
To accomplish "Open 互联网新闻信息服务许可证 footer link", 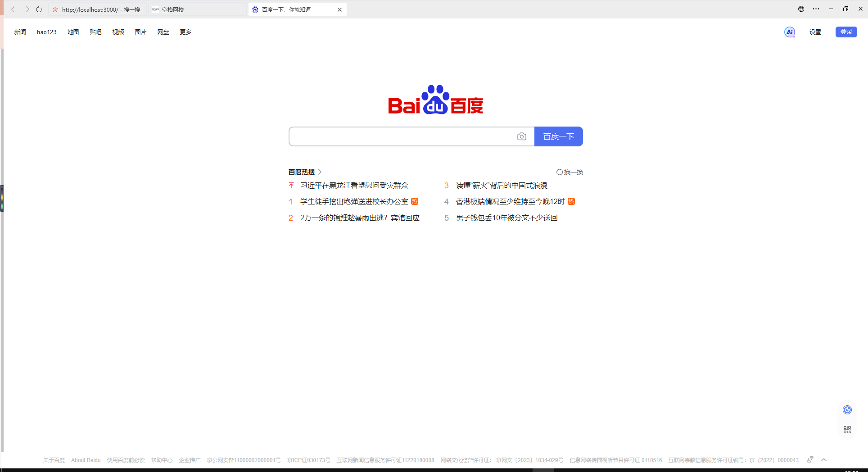I will [x=385, y=460].
